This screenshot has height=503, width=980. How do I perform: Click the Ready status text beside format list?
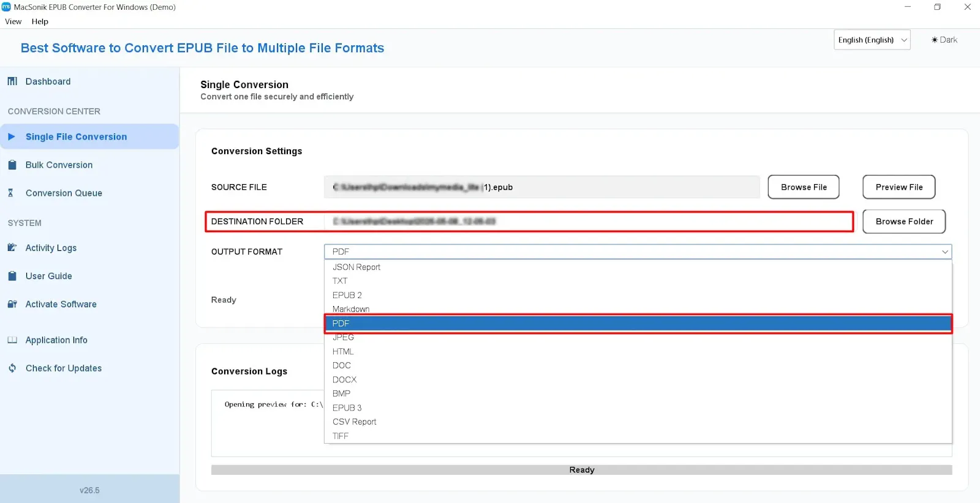click(x=224, y=300)
